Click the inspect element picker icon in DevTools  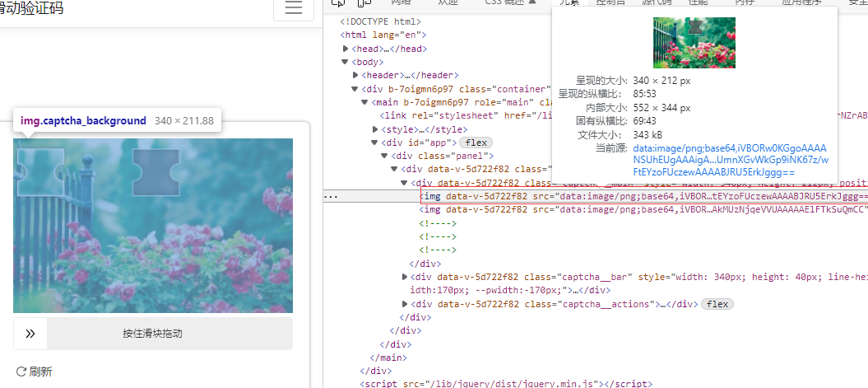tap(338, 2)
